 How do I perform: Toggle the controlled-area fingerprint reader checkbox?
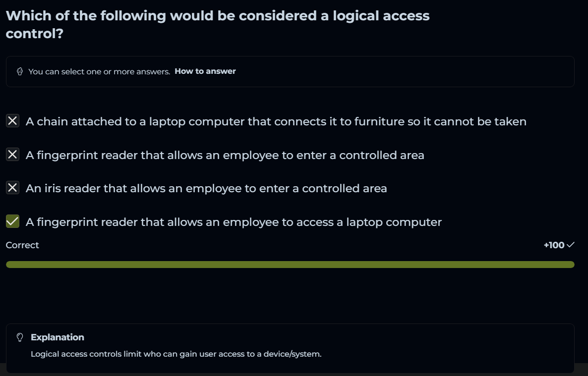pos(12,155)
